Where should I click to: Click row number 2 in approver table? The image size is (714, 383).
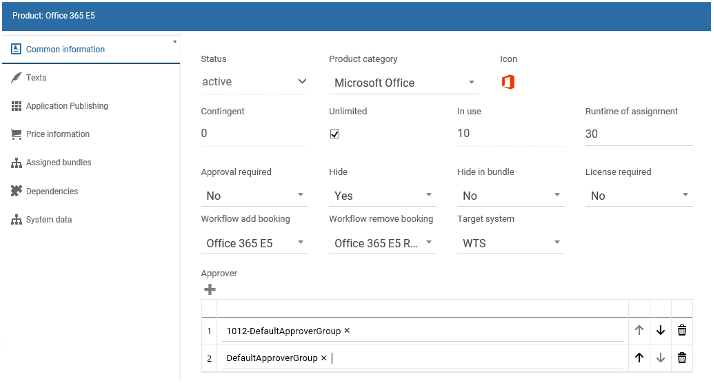click(x=209, y=358)
